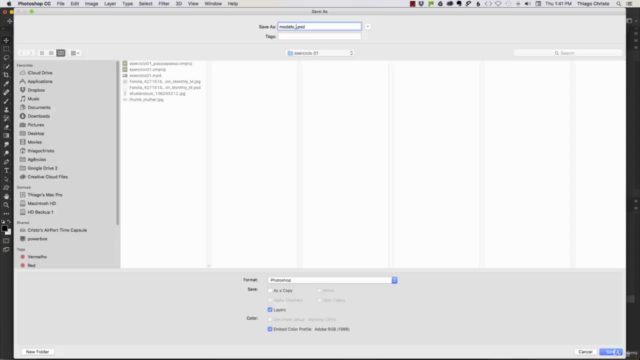Select the Rectangular Marquee tool
Screen dimensions: 640x360
pos(6,49)
